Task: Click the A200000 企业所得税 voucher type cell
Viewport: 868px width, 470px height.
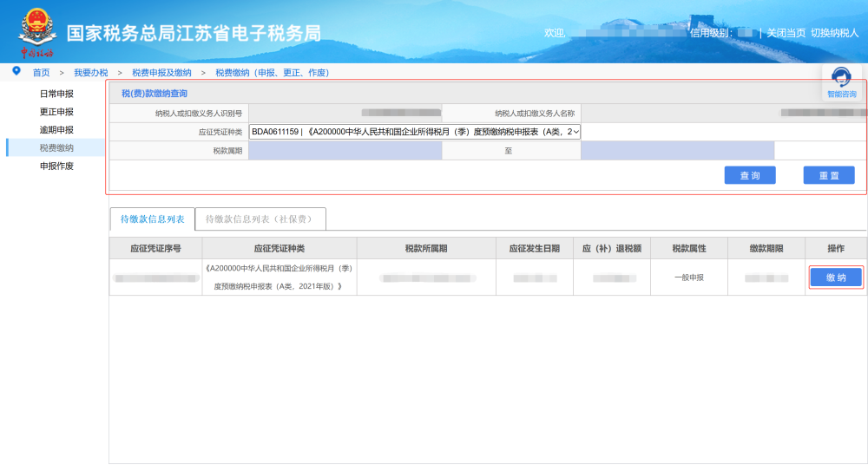Action: coord(279,277)
